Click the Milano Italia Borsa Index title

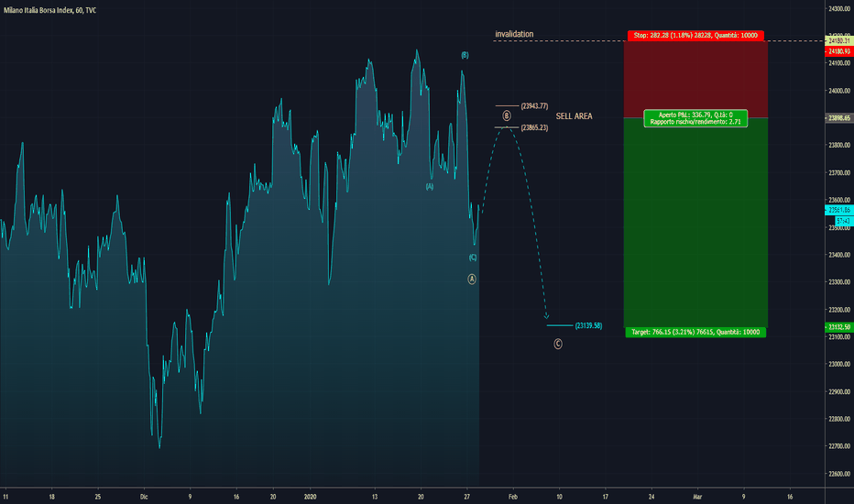(50, 10)
